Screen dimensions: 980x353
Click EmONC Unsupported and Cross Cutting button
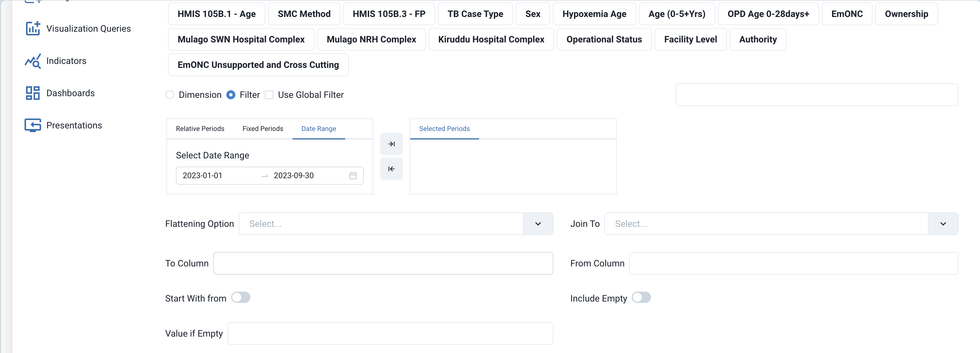258,65
